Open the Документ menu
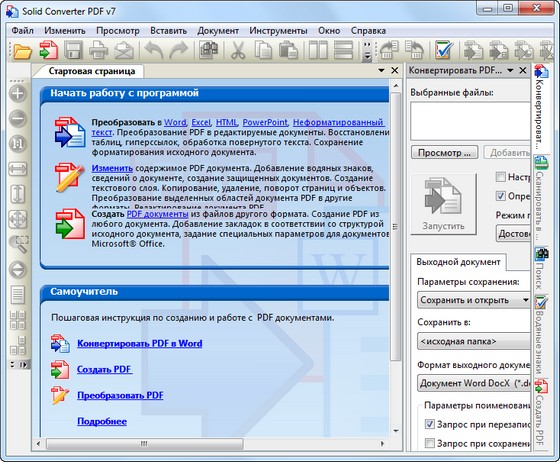The height and width of the screenshot is (462, 560). [x=218, y=31]
